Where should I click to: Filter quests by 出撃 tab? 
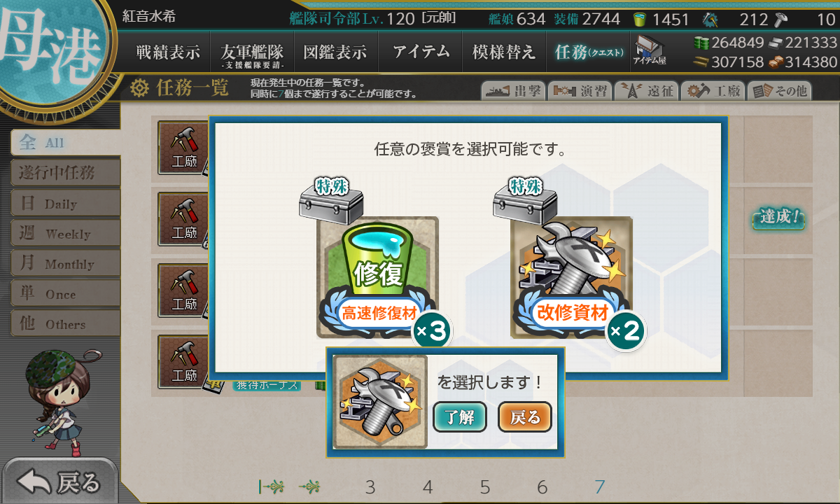coord(512,91)
